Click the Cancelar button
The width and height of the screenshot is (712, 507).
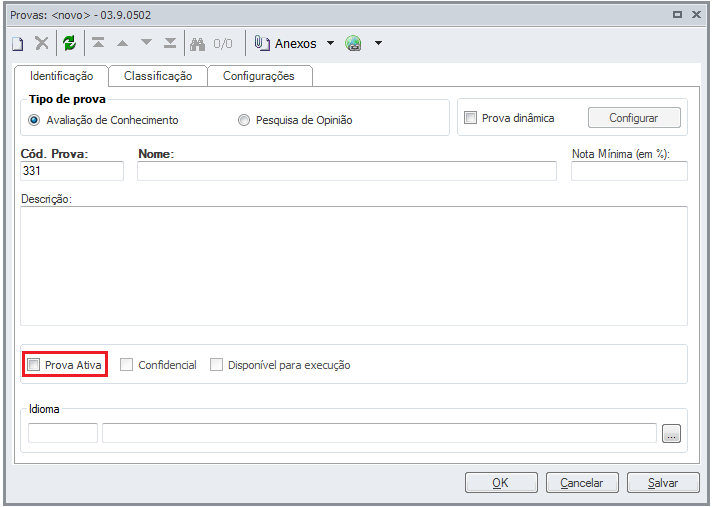click(582, 482)
